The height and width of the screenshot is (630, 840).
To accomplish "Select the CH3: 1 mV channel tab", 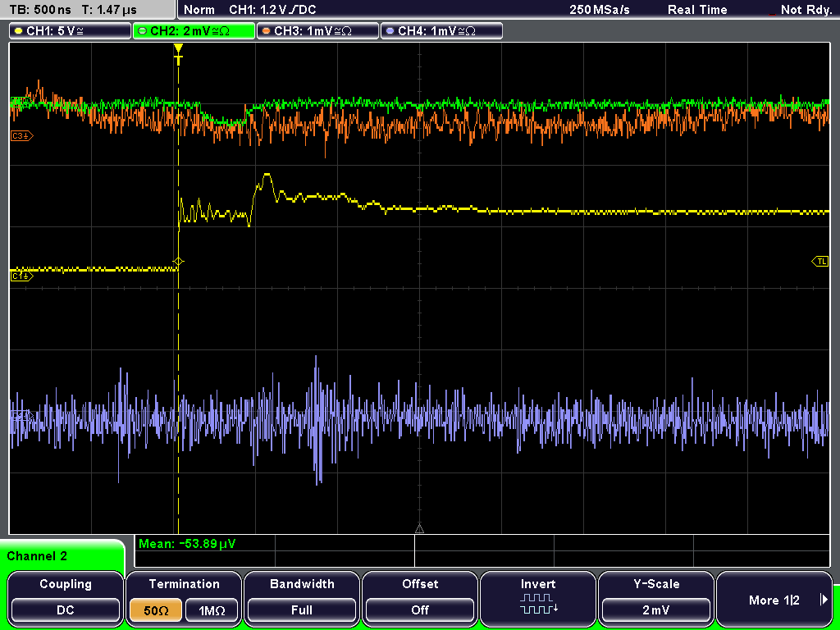I will [317, 31].
